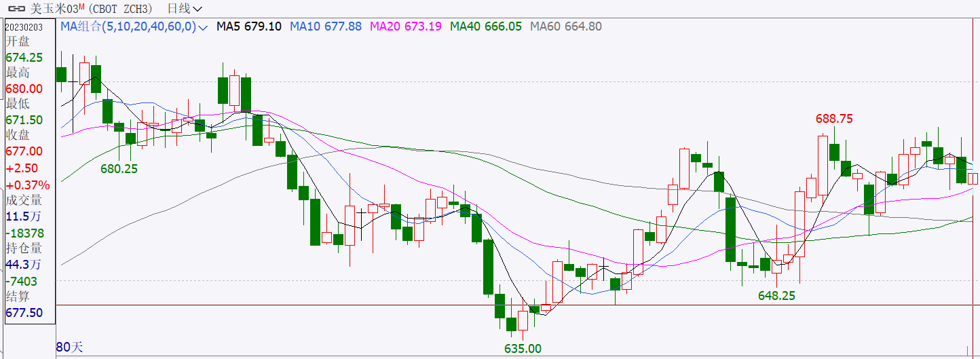980x359 pixels.
Task: Click the volume change -18378
Action: [25, 233]
